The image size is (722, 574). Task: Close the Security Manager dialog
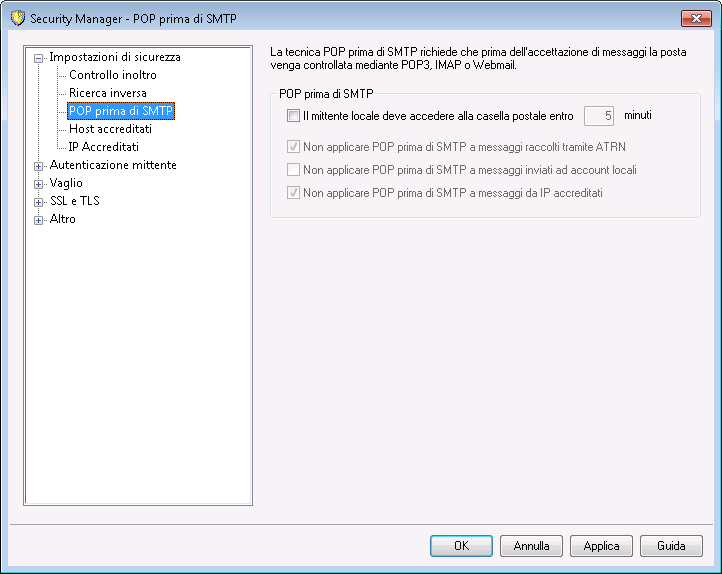(x=696, y=18)
